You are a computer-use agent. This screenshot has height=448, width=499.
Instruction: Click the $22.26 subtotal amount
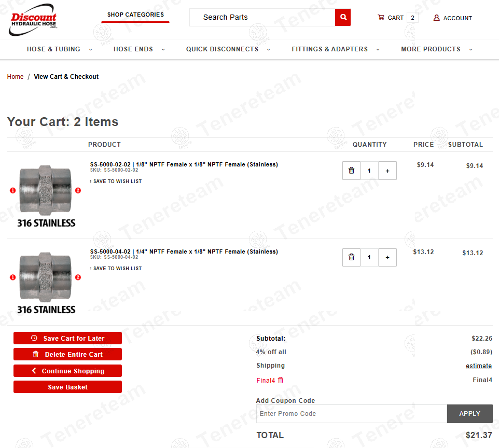tap(482, 339)
